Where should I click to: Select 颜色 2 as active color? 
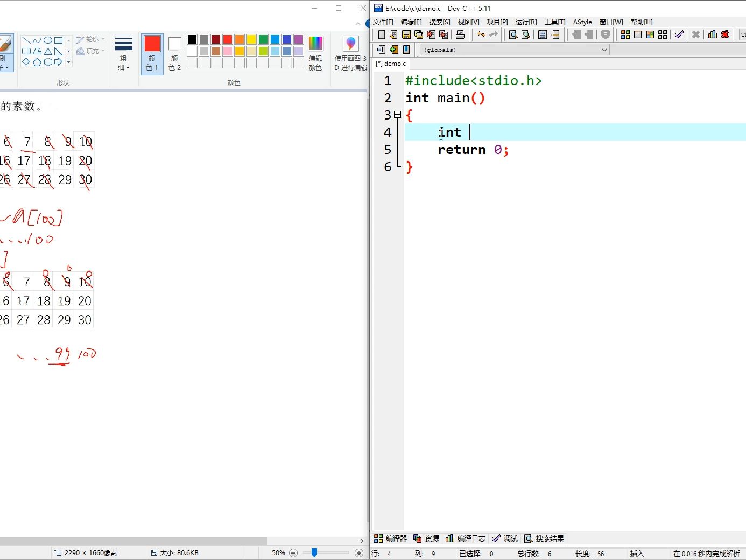174,53
